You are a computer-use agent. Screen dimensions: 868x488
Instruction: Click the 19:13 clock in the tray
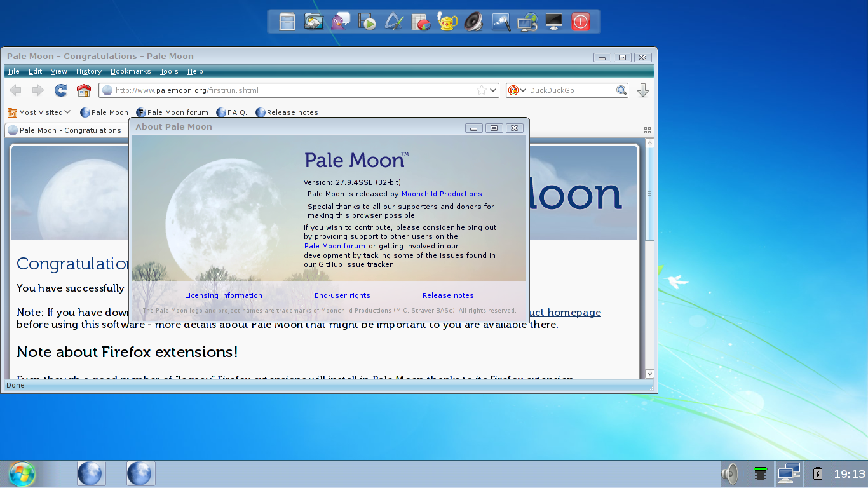click(x=850, y=474)
